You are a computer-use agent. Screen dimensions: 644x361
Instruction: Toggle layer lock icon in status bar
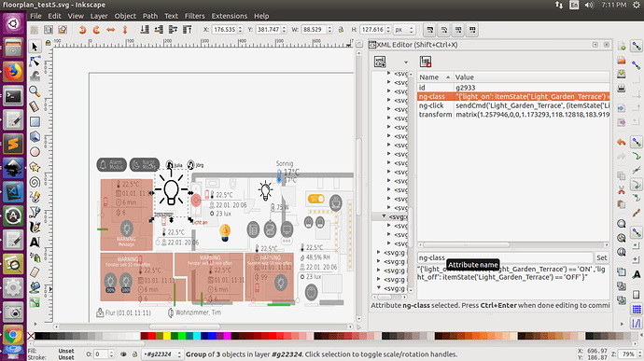(x=134, y=354)
